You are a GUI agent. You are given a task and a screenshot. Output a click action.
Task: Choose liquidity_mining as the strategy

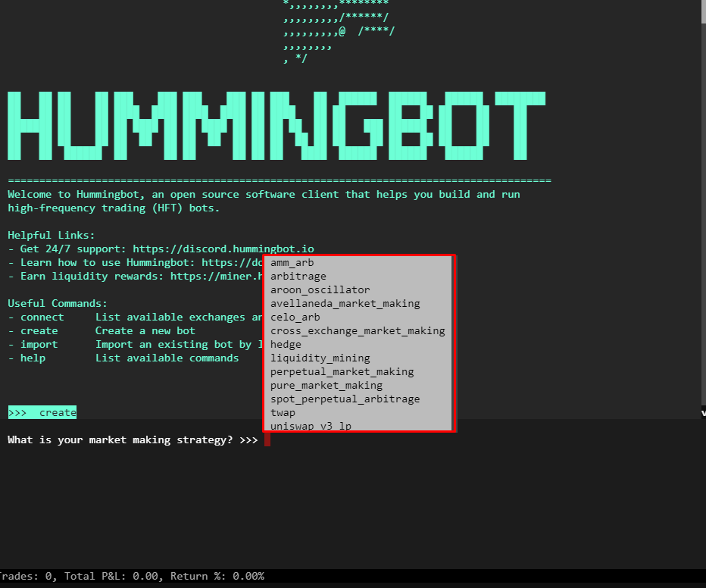tap(320, 358)
